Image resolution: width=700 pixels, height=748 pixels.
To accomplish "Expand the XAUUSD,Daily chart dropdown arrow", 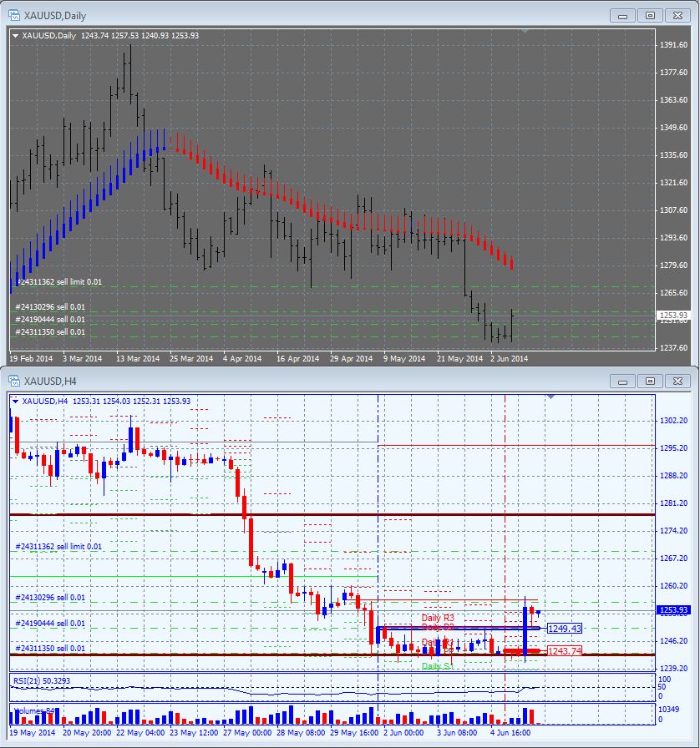I will (x=15, y=36).
